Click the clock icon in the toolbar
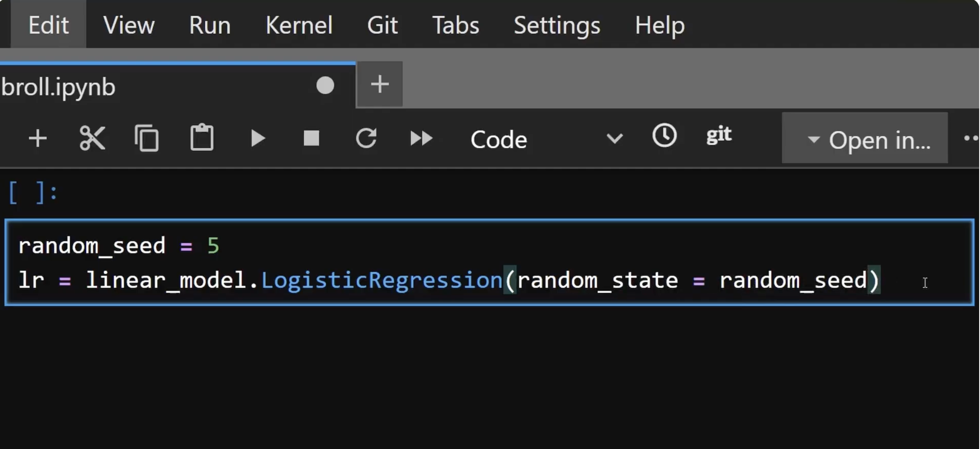The image size is (980, 449). pos(664,136)
